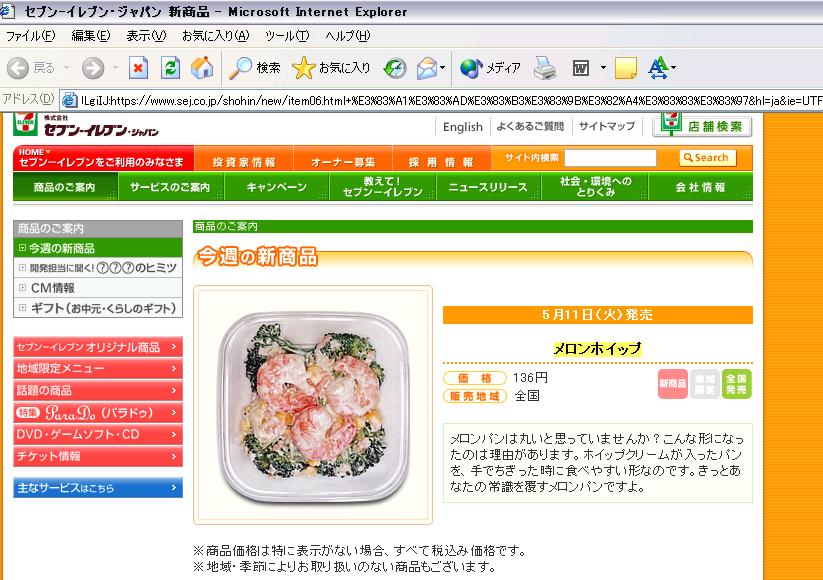Open the ツール(T) menu
The height and width of the screenshot is (580, 823).
click(287, 36)
